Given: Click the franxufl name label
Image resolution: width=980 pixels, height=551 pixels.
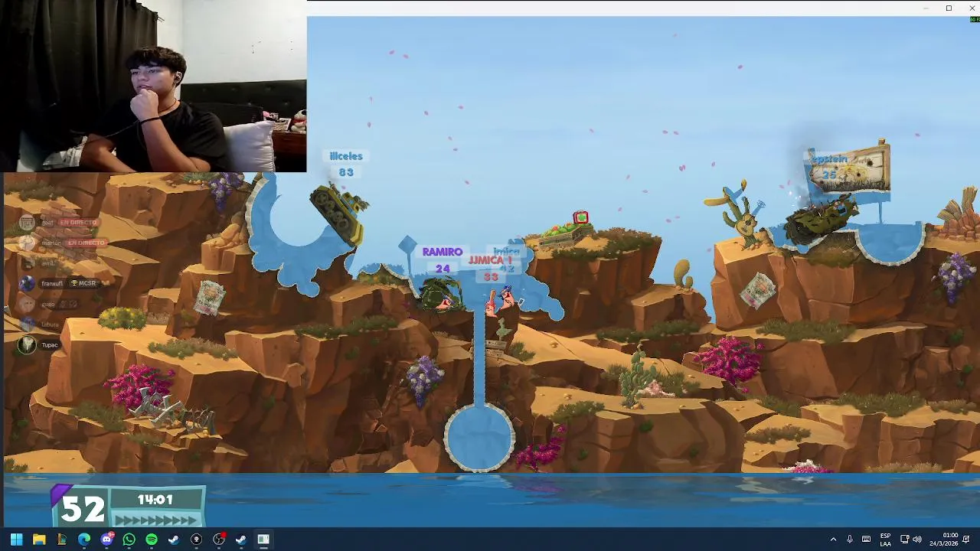Looking at the screenshot, I should (52, 284).
